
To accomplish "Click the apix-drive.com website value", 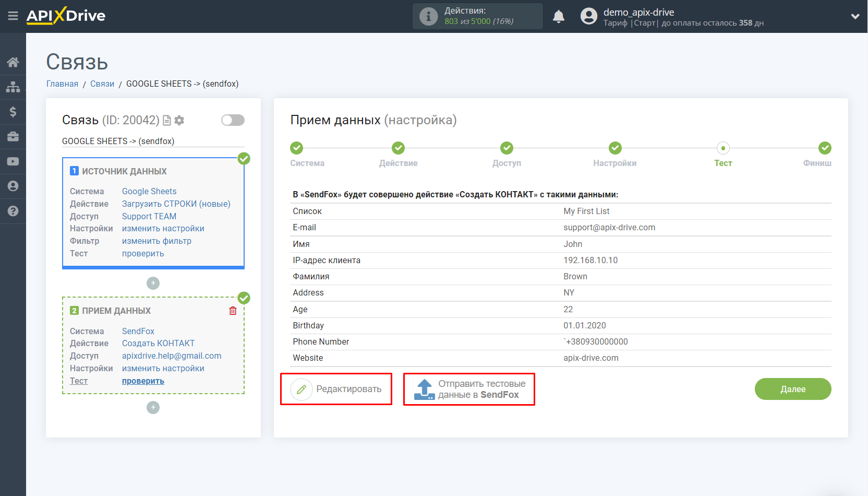I will coord(591,358).
